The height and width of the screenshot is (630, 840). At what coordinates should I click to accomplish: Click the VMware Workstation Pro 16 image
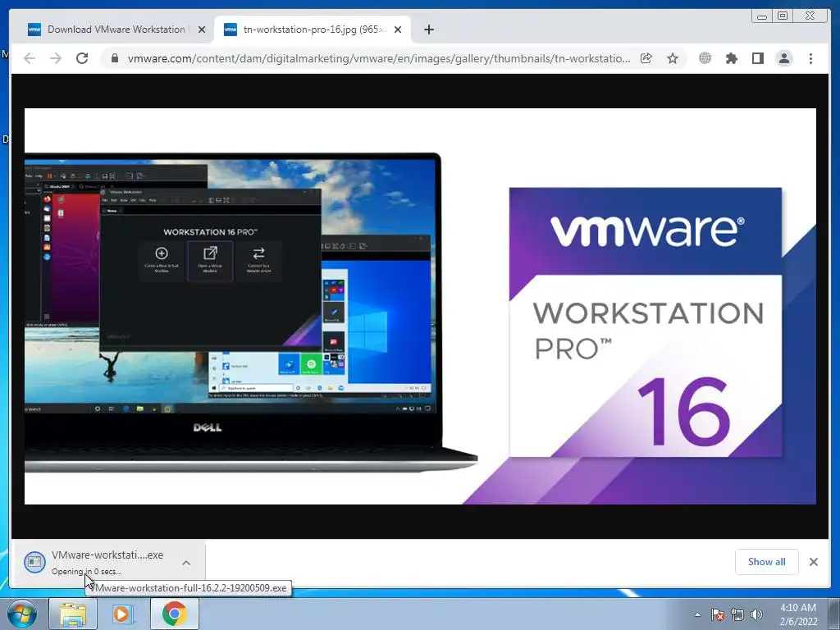420,306
